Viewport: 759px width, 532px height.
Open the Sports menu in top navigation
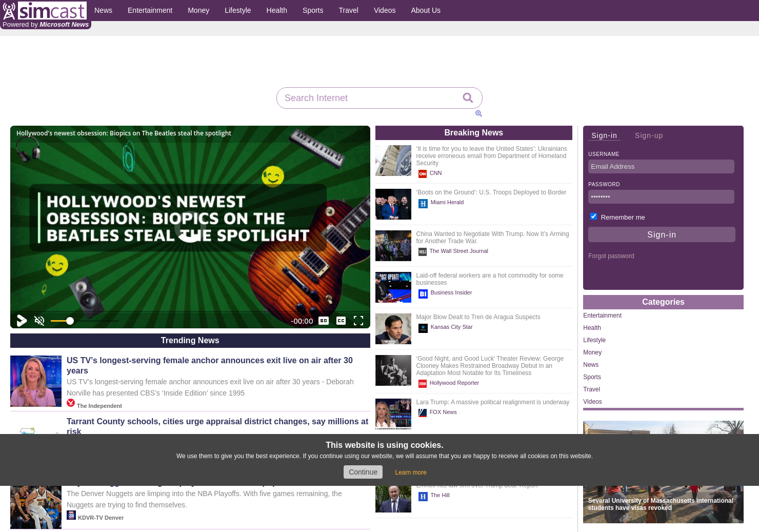(312, 10)
